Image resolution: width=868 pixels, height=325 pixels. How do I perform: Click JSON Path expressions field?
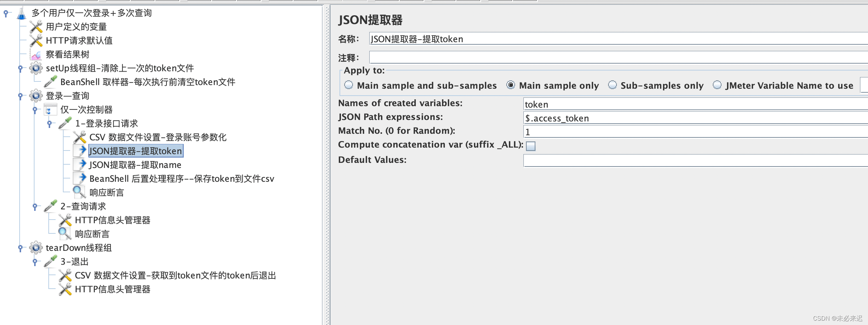[696, 118]
